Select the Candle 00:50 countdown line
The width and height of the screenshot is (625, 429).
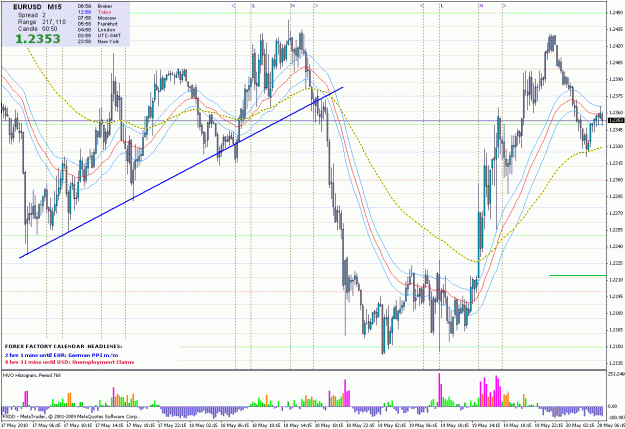(x=37, y=29)
